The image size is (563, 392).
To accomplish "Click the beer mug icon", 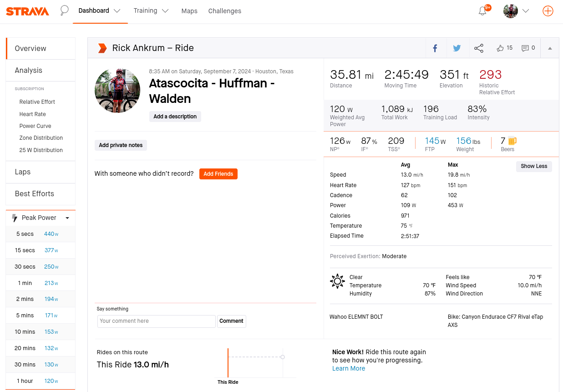I will [512, 141].
